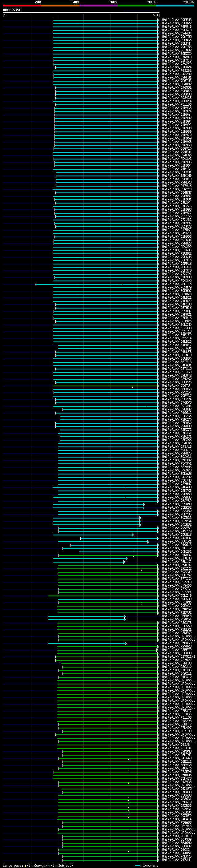Select the UniRef100_P50302 label
The height and width of the screenshot is (868, 197).
(x=176, y=460)
